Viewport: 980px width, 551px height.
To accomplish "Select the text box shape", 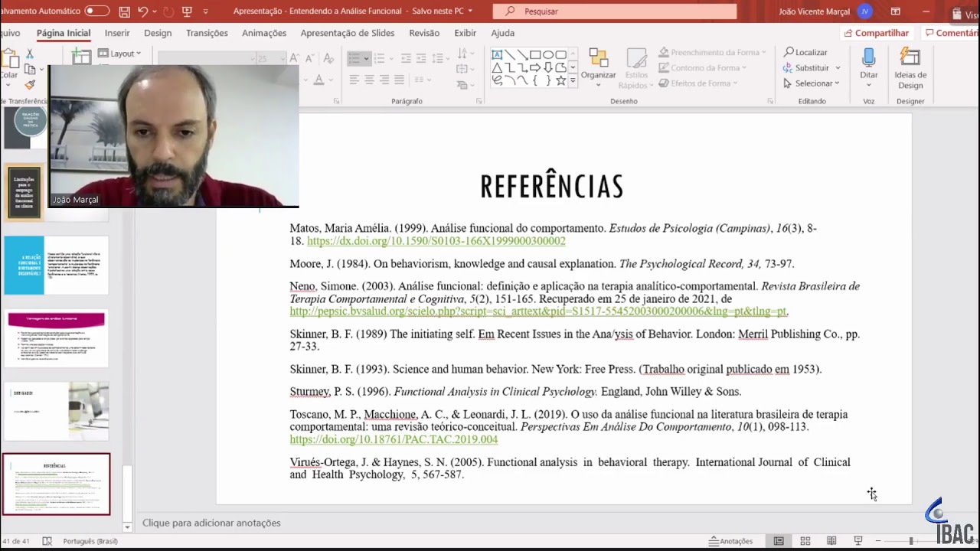I will click(x=497, y=54).
